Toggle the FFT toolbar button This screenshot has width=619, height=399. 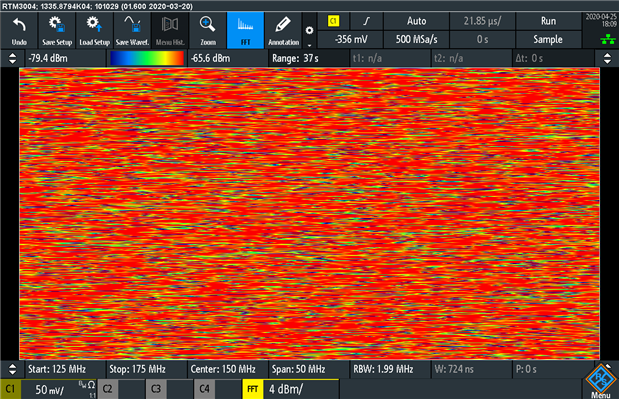coord(245,30)
